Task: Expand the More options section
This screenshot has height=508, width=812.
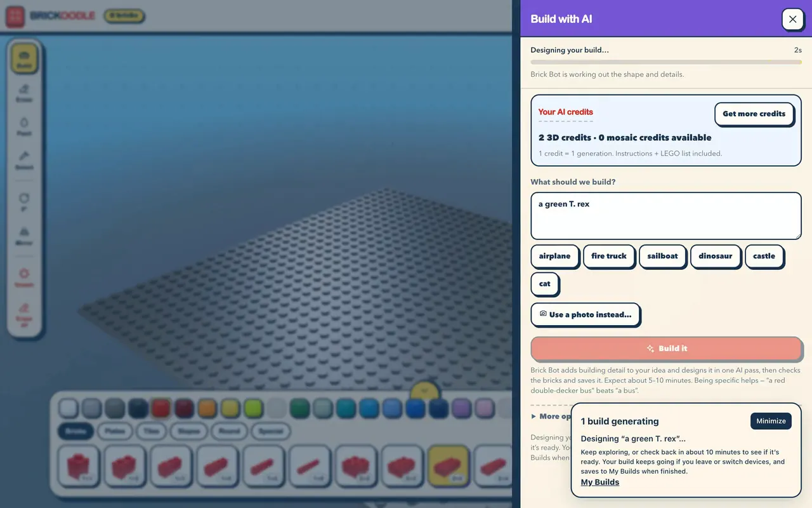Action: [551, 416]
